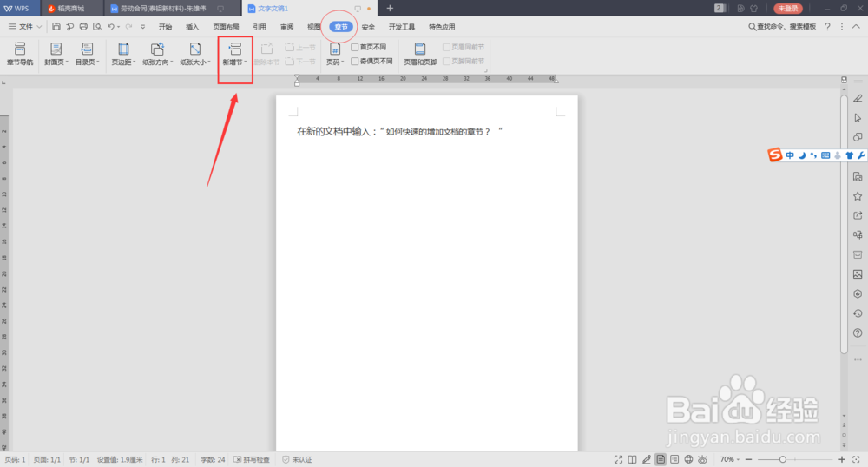The height and width of the screenshot is (467, 868).
Task: Expand the 封面页 dropdown arrow
Action: [67, 62]
